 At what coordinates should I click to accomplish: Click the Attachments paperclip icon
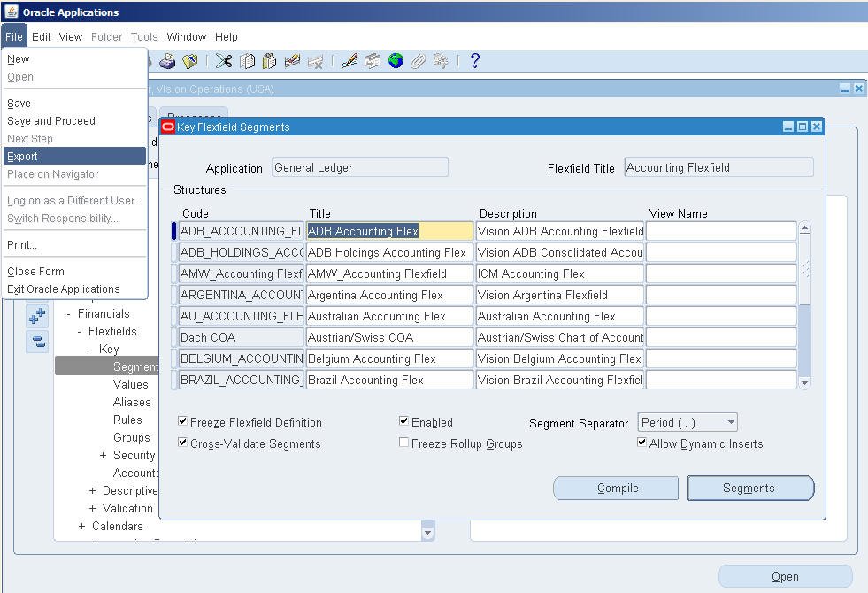click(418, 61)
